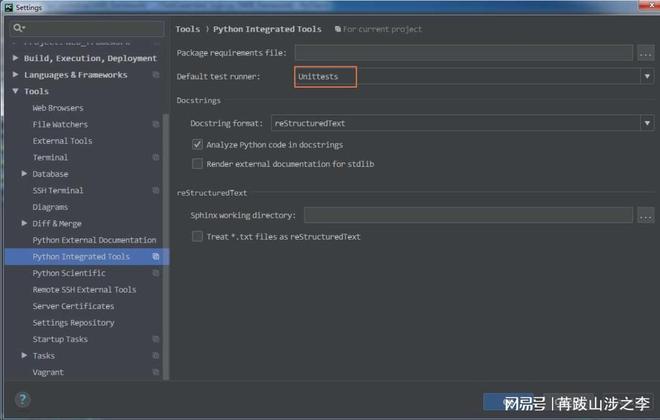Toggle Analyze Python code in docstrings

[x=197, y=144]
